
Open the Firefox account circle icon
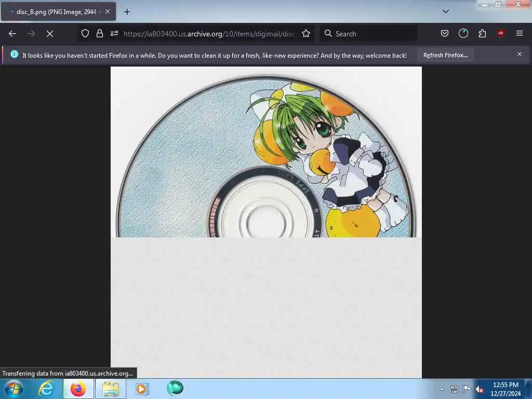[463, 33]
